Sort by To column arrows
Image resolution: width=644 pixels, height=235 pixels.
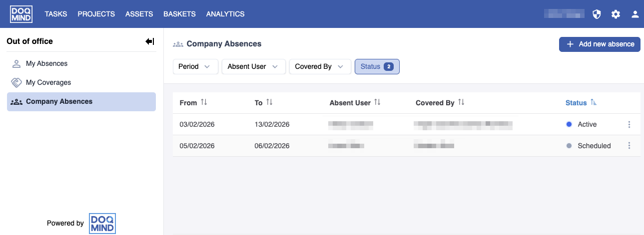click(x=269, y=102)
